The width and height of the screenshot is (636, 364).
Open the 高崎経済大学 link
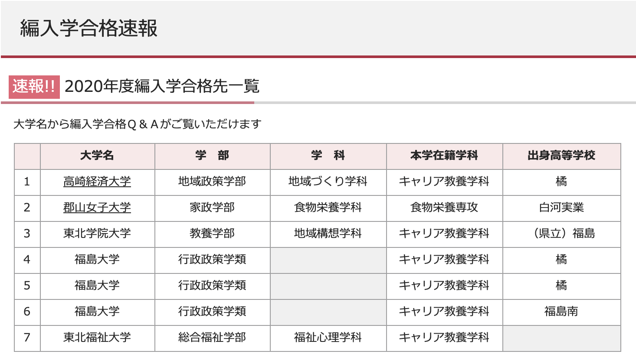(x=97, y=182)
